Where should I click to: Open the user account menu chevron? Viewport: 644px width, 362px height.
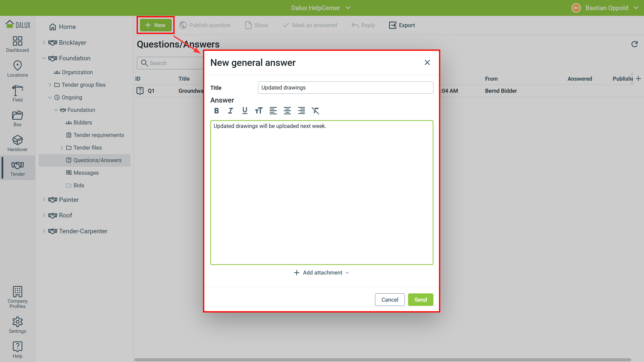click(636, 8)
